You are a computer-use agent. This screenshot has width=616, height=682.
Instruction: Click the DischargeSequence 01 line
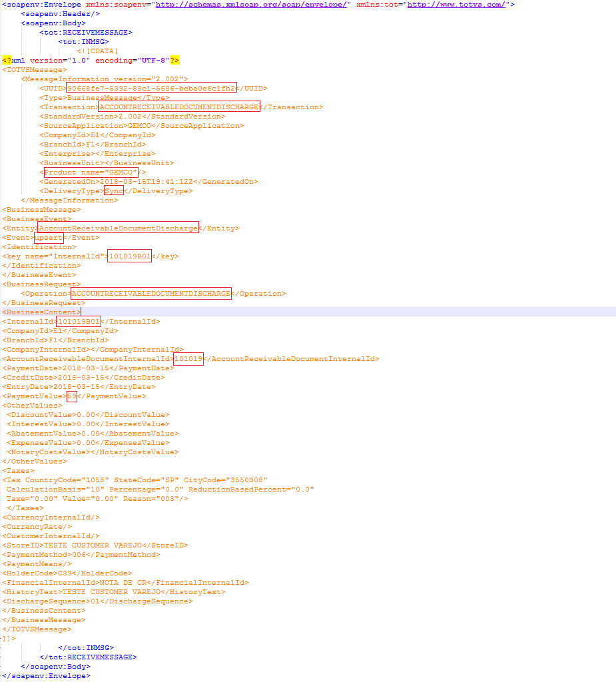(97, 601)
